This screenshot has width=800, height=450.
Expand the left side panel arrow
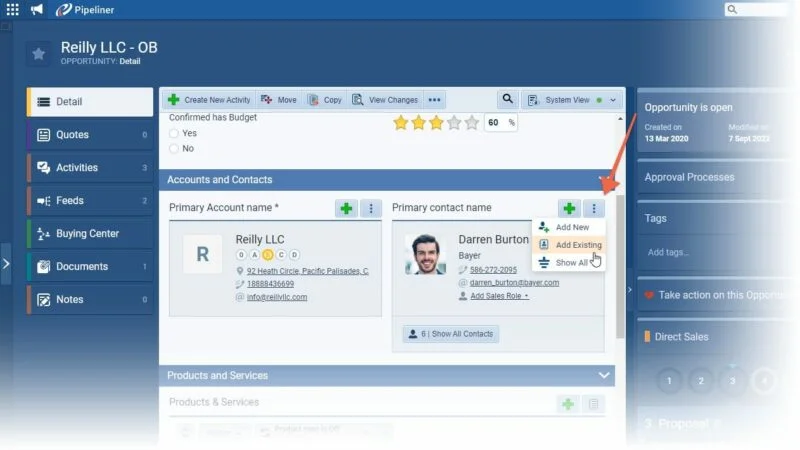(x=6, y=264)
